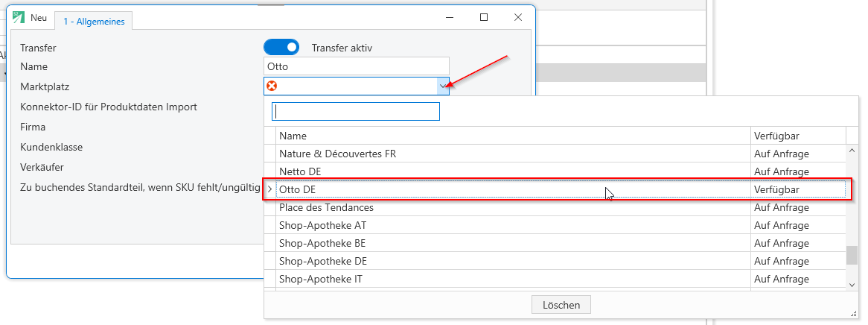Click the row indicator arrow beside Otto DE
This screenshot has height=325, width=868.
click(x=269, y=189)
